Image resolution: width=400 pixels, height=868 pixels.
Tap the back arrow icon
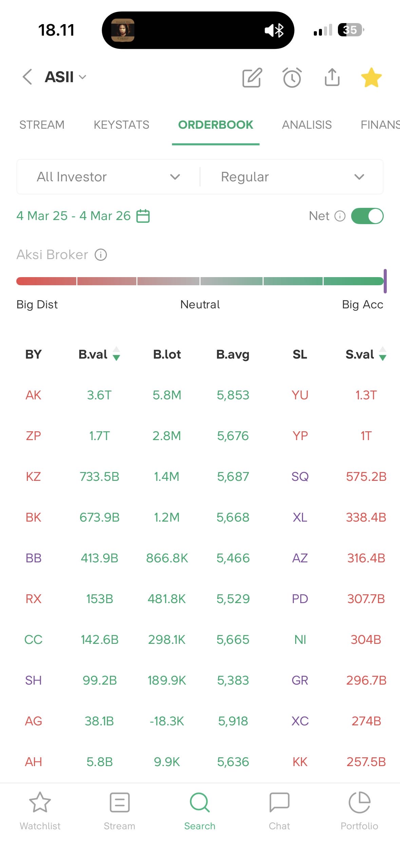[x=27, y=77]
